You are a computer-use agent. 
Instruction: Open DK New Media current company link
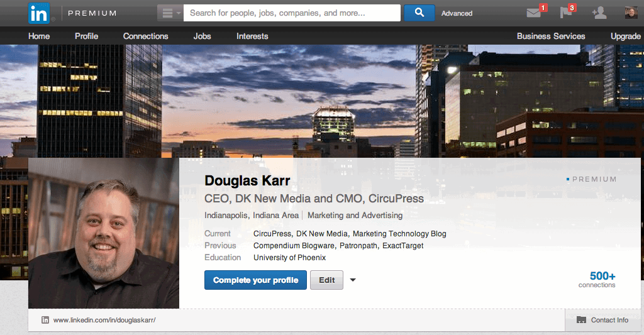coord(322,234)
